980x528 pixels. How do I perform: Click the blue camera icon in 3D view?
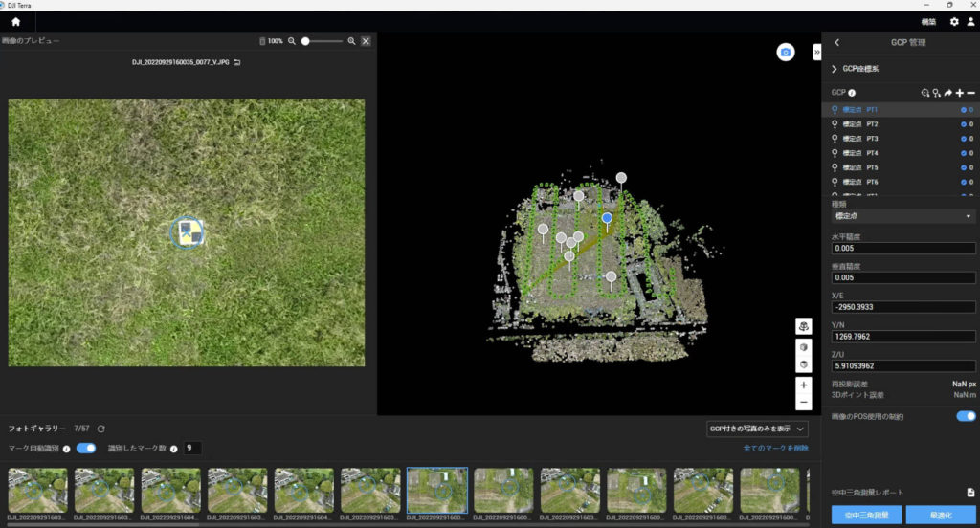coord(786,53)
